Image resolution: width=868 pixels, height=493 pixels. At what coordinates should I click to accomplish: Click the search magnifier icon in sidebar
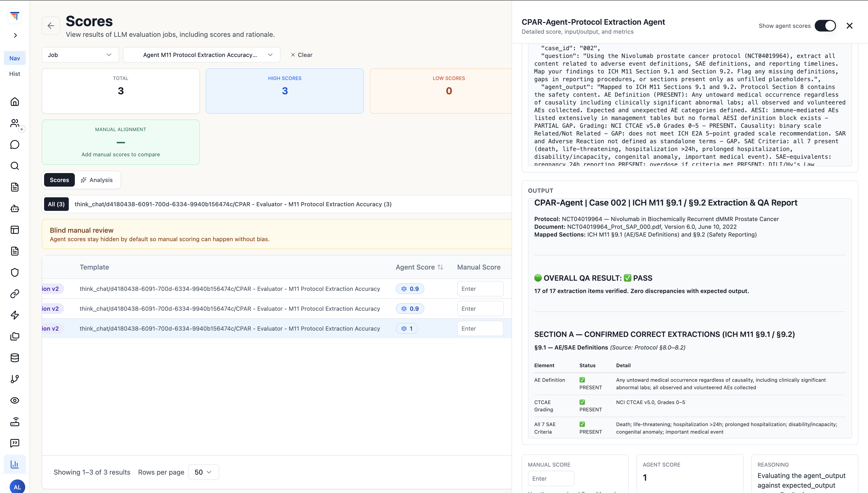[15, 166]
